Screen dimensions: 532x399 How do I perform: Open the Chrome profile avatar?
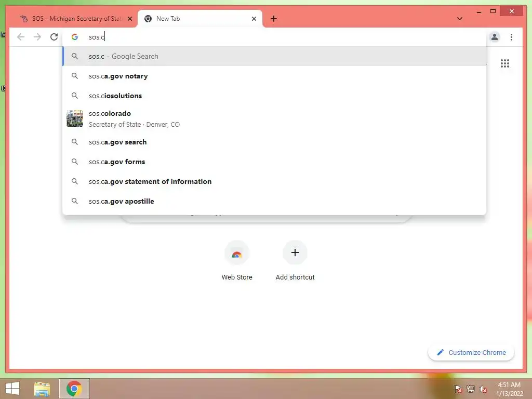(495, 37)
